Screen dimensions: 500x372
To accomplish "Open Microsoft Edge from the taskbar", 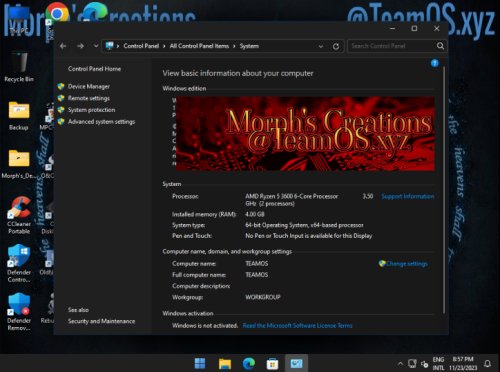I will (x=249, y=363).
